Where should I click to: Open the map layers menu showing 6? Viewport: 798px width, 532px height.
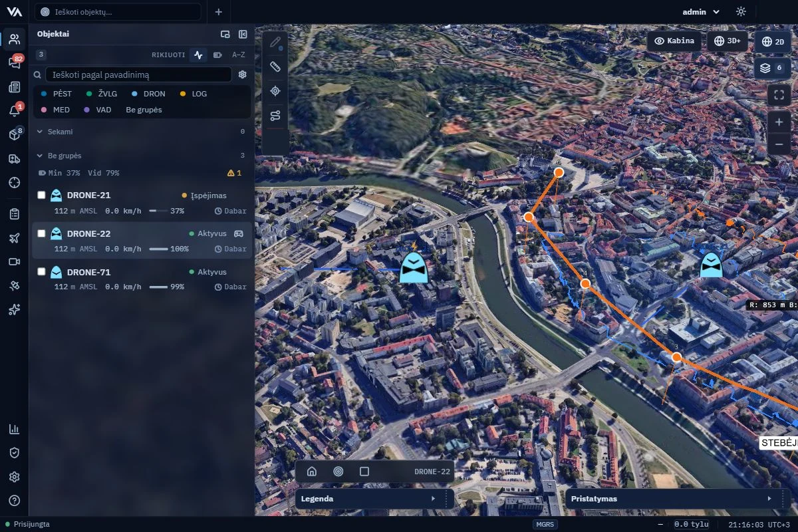pyautogui.click(x=773, y=68)
